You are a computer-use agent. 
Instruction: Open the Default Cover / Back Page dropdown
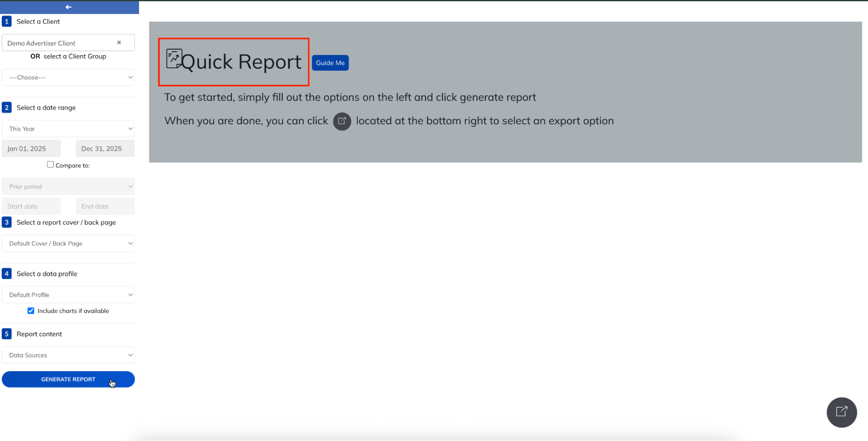[x=68, y=243]
